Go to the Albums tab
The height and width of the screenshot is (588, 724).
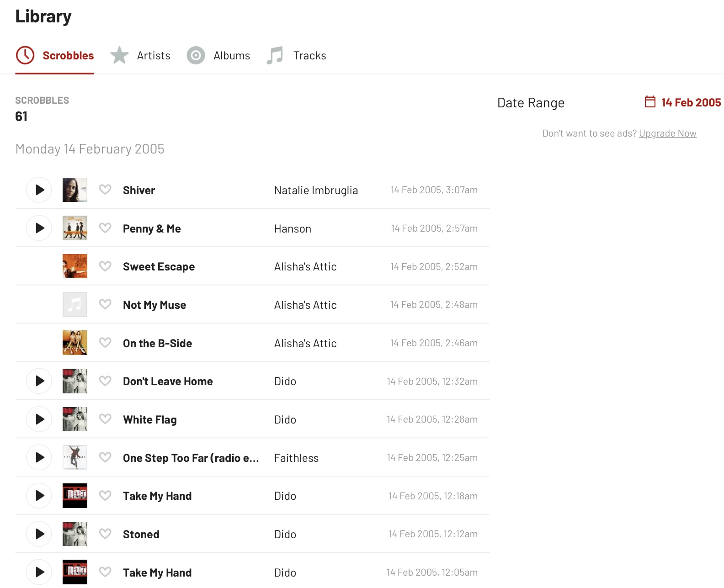[218, 56]
